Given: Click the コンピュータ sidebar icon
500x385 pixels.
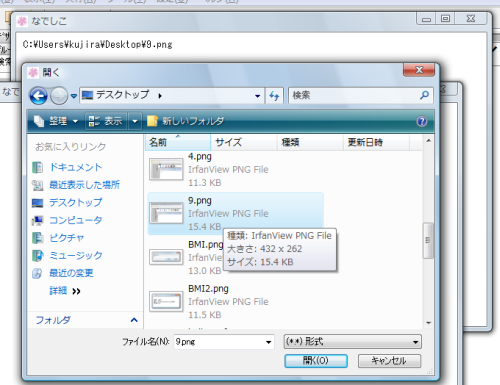Looking at the screenshot, I should [x=38, y=220].
